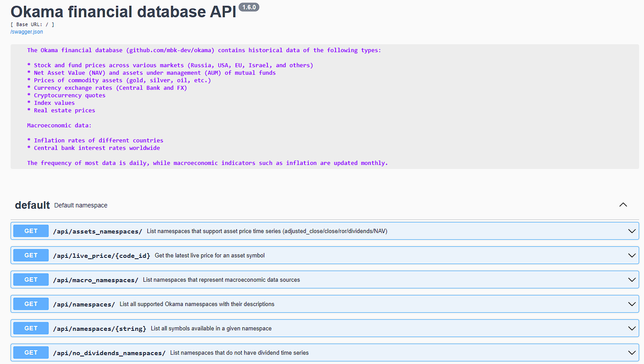Click the /api/live_price/{code_id} path text

click(101, 256)
